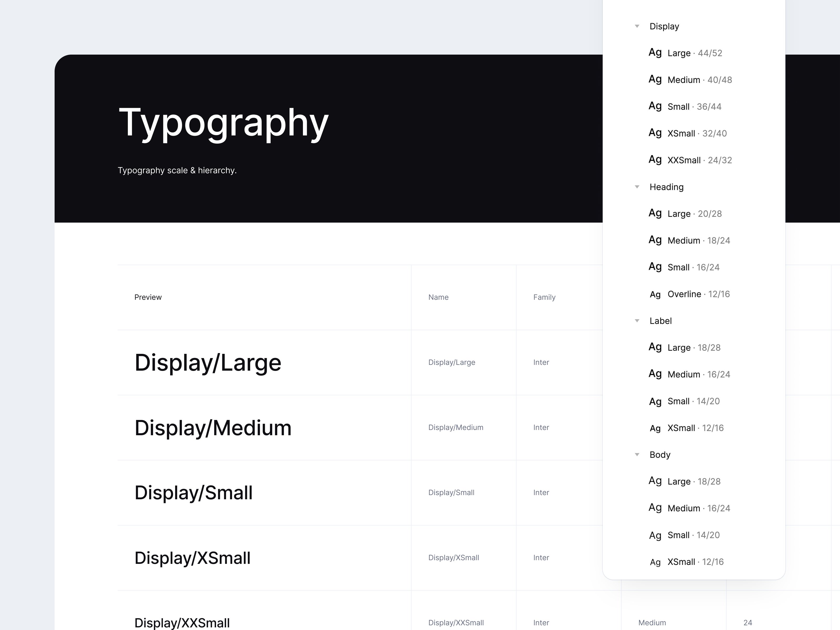
Task: Click the large Display/XXSmall preview text
Action: coord(182,623)
